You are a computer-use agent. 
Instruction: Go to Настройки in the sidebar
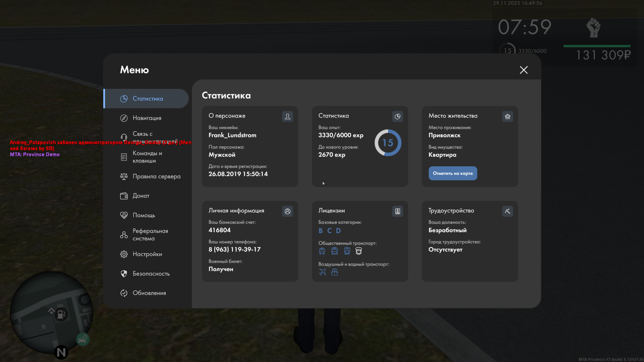(x=147, y=254)
